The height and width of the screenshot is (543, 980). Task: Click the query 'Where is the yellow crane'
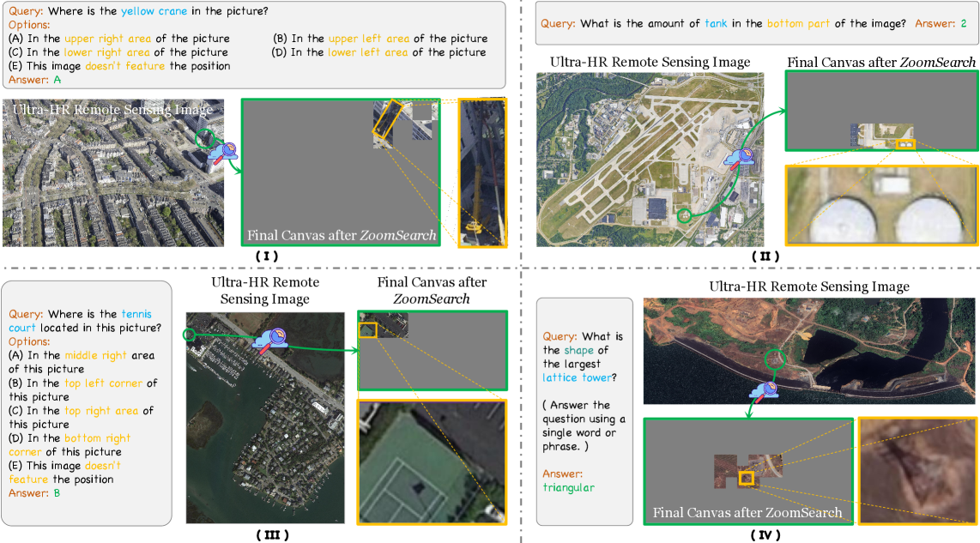[x=138, y=11]
